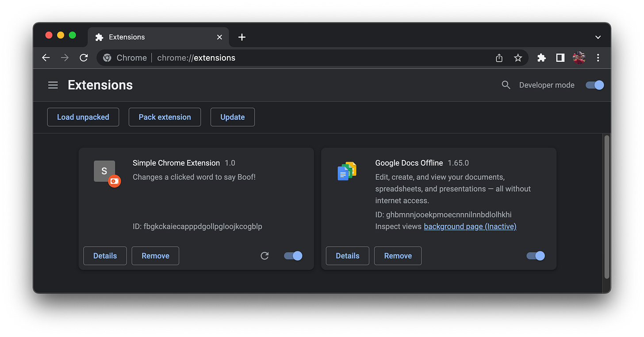Click the Developer mode label
Viewport: 644px width, 337px height.
coord(547,85)
